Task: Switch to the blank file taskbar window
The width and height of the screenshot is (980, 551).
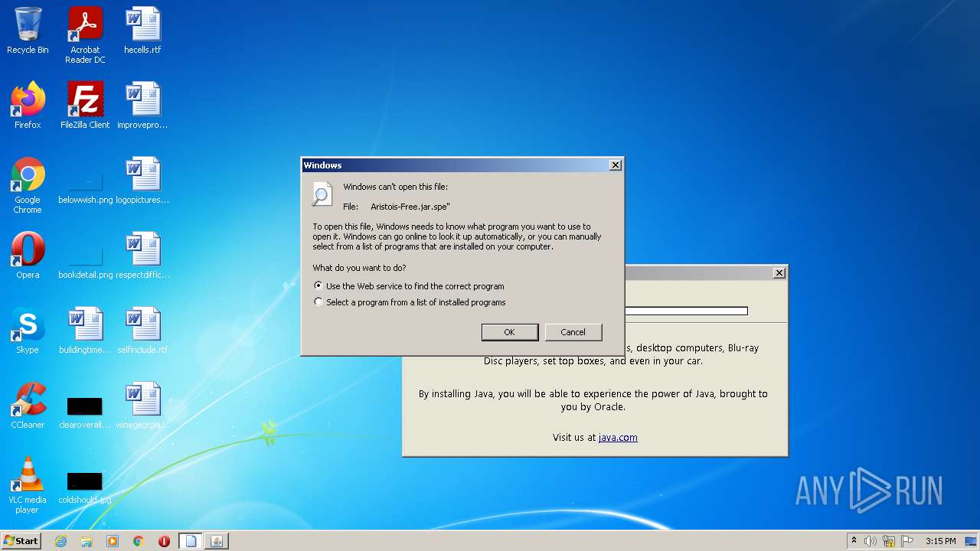Action: (x=191, y=541)
